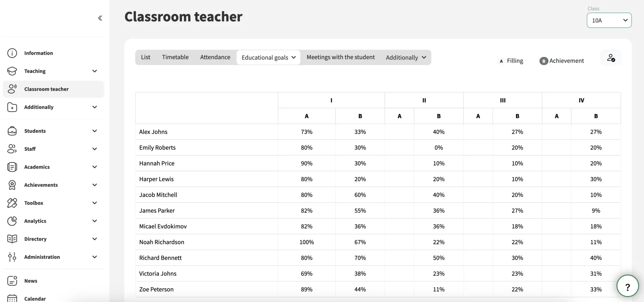This screenshot has height=302, width=644.
Task: Click the Toolbox pencil-ruler icon
Action: pyautogui.click(x=12, y=203)
